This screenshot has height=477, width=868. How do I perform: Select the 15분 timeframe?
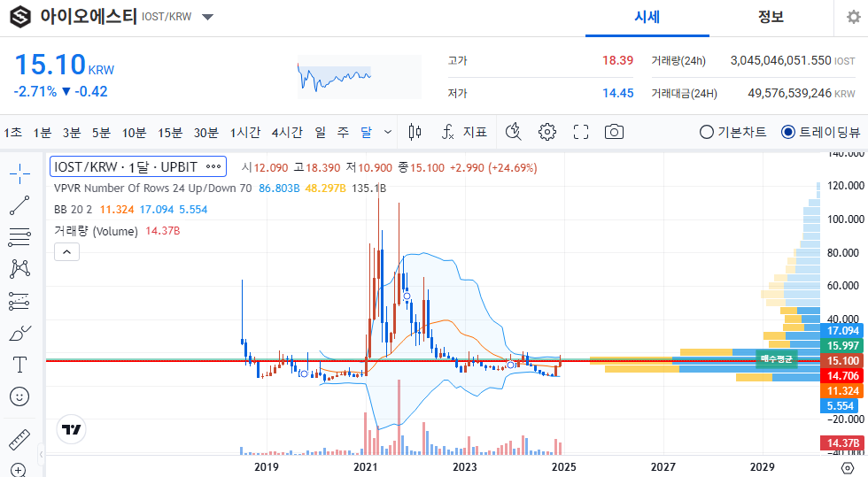coord(170,132)
